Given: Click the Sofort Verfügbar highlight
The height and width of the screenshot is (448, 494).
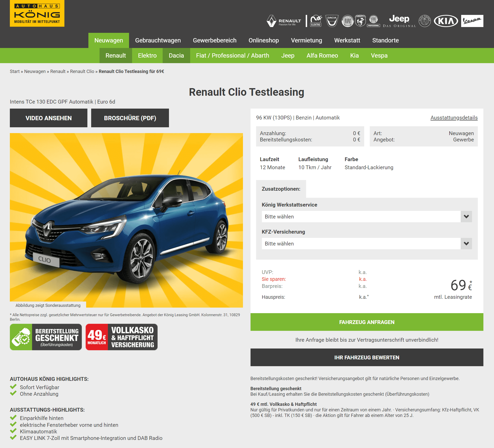Looking at the screenshot, I should [x=39, y=387].
